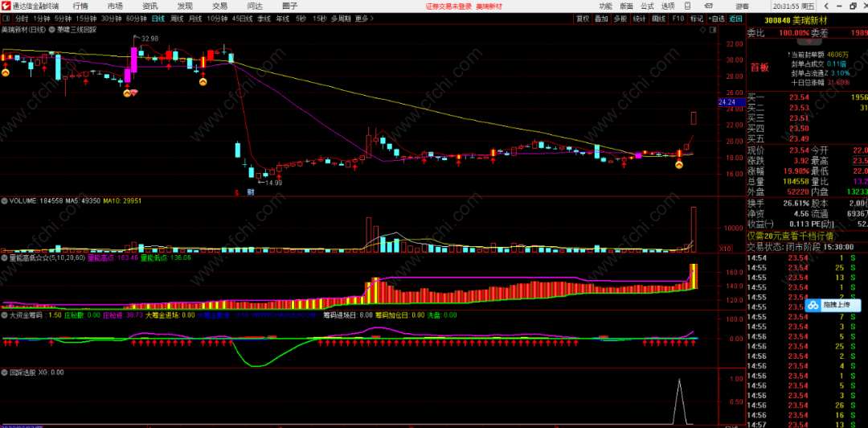
Task: Switch to 30分钟 period
Action: click(111, 19)
